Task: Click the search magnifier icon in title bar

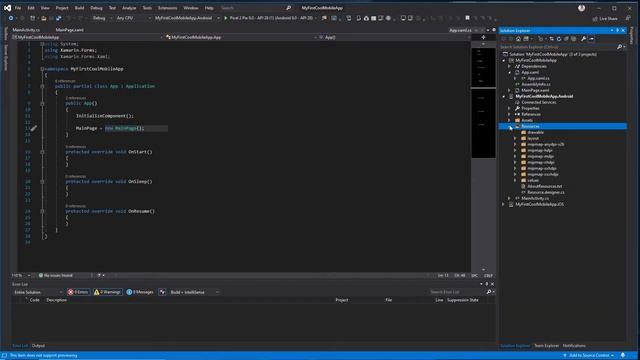Action: coord(289,8)
